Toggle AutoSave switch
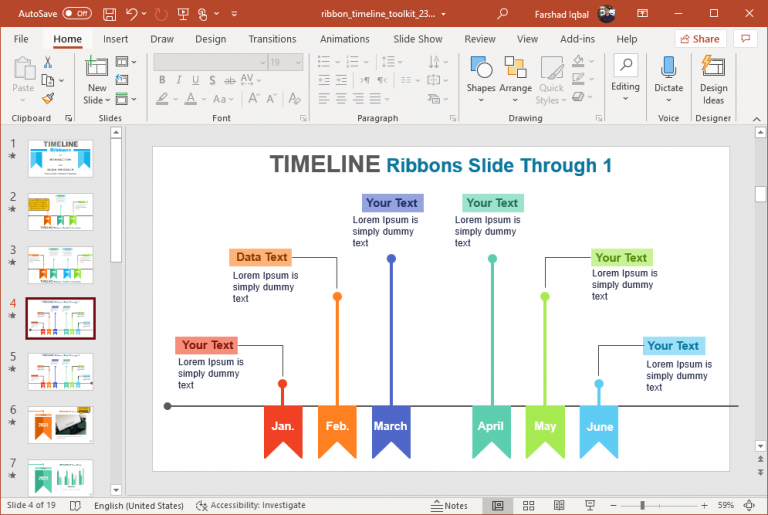Image resolution: width=768 pixels, height=515 pixels. click(x=77, y=14)
